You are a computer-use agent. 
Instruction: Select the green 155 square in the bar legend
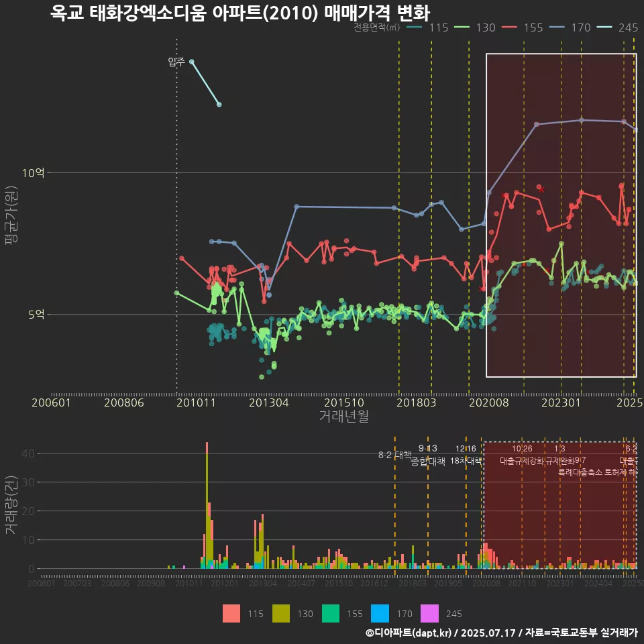click(331, 614)
